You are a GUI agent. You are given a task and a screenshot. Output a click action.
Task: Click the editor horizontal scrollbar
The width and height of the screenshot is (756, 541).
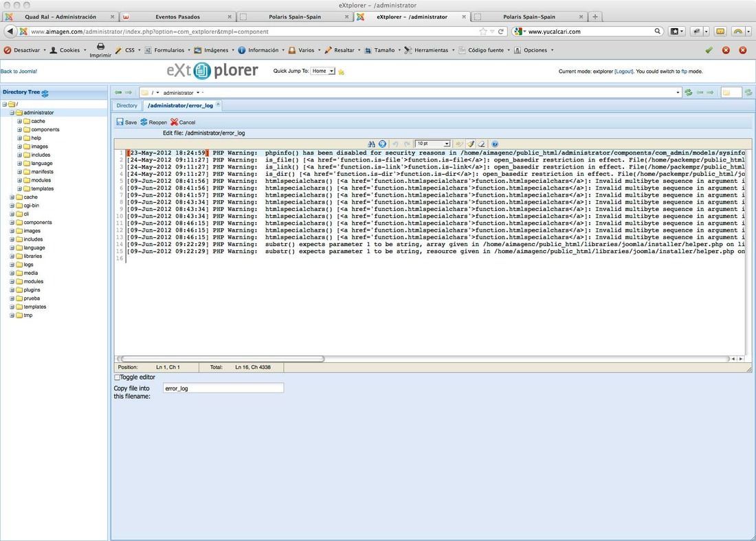click(x=222, y=359)
